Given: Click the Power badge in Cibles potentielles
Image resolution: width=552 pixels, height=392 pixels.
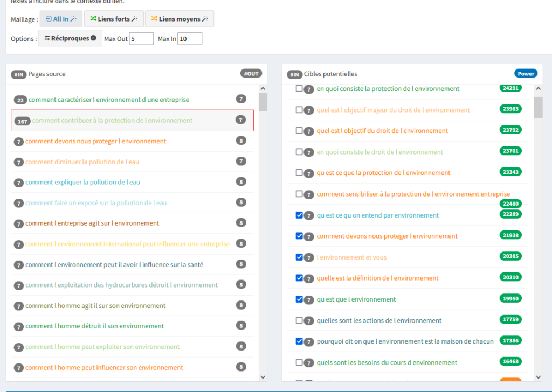Looking at the screenshot, I should pos(526,74).
